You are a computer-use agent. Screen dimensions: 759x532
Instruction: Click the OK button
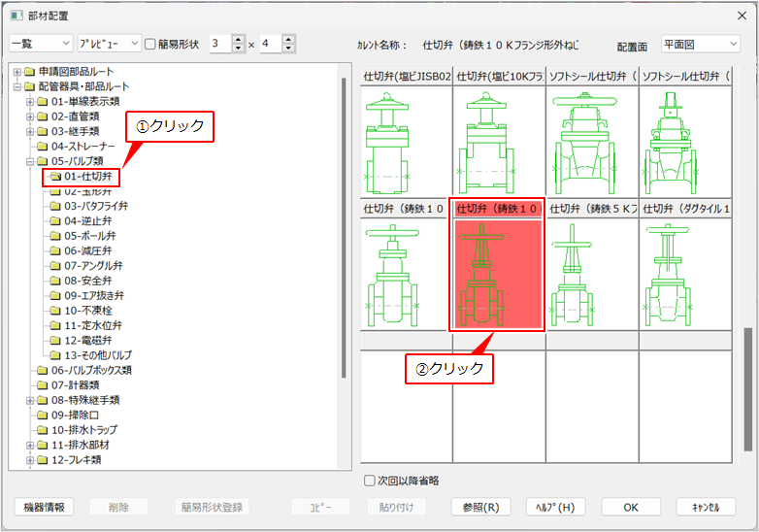click(630, 507)
